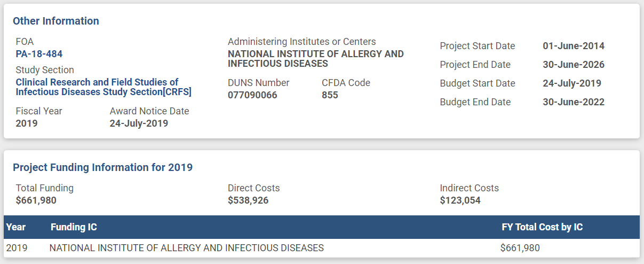Click the Year column header
644x264 pixels.
[x=16, y=227]
